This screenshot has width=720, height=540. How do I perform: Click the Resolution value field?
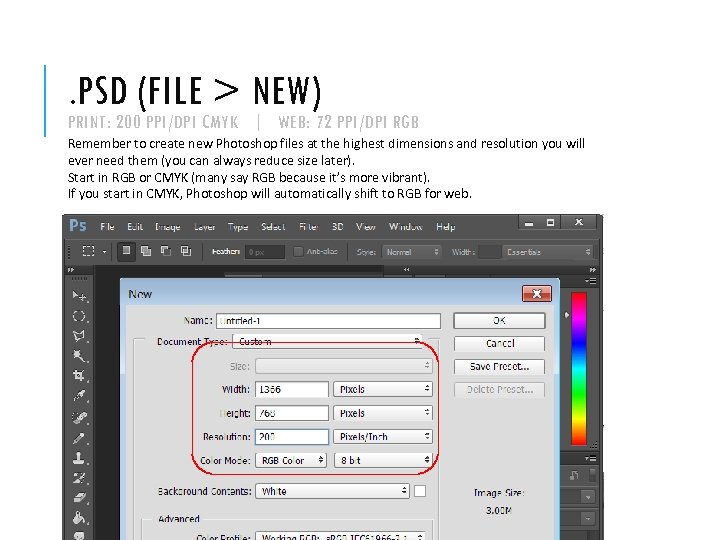pyautogui.click(x=292, y=437)
